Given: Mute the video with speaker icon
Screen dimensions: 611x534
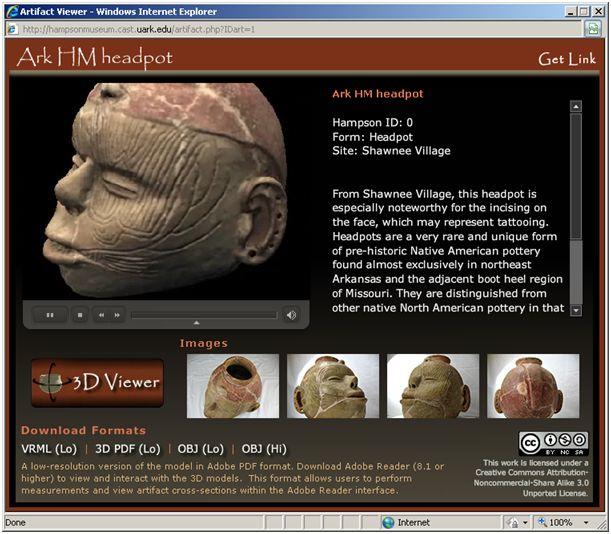Looking at the screenshot, I should (x=291, y=315).
